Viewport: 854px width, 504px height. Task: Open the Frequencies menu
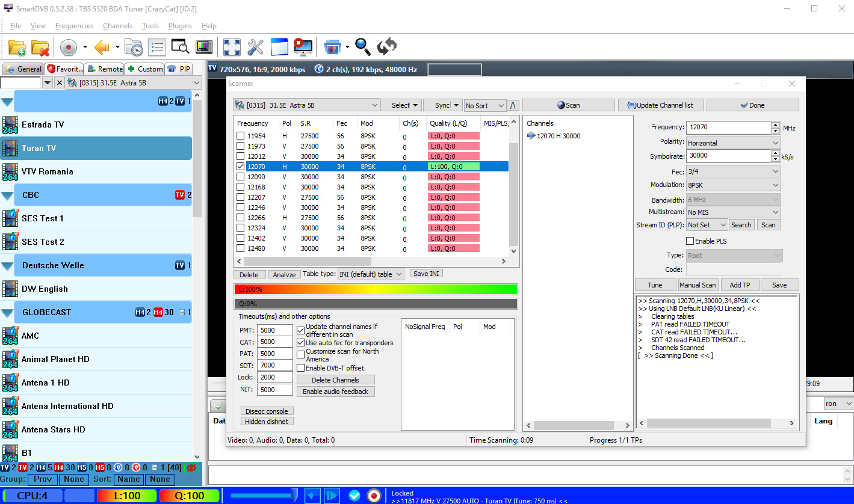[x=74, y=26]
